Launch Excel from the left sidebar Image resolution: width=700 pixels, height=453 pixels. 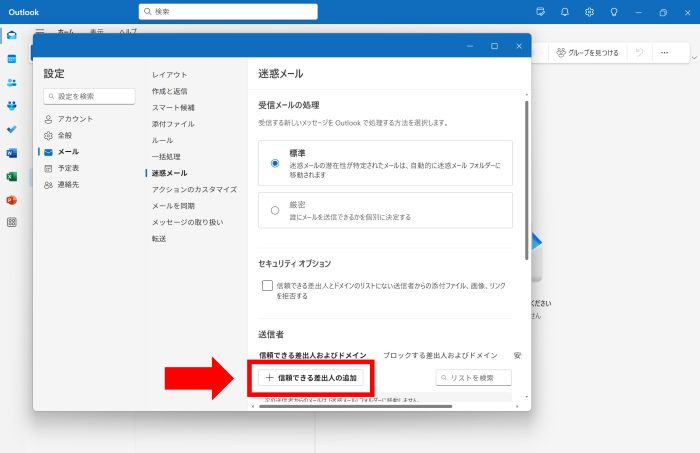[x=12, y=176]
